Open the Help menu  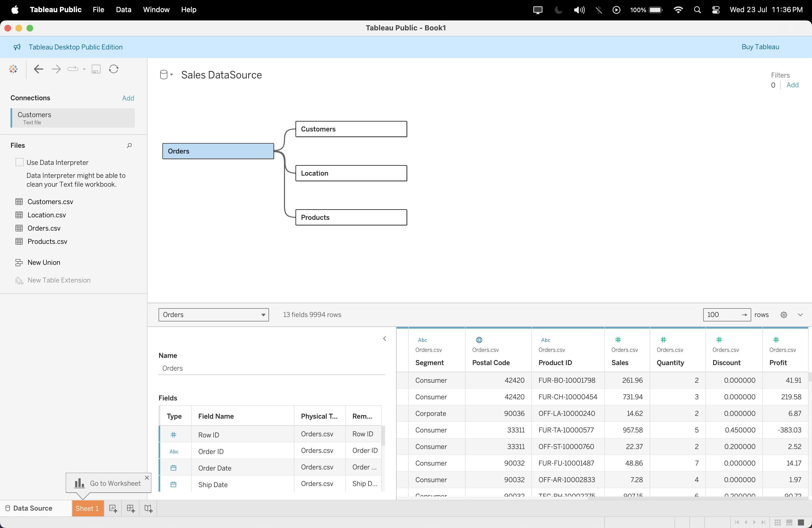click(x=189, y=10)
